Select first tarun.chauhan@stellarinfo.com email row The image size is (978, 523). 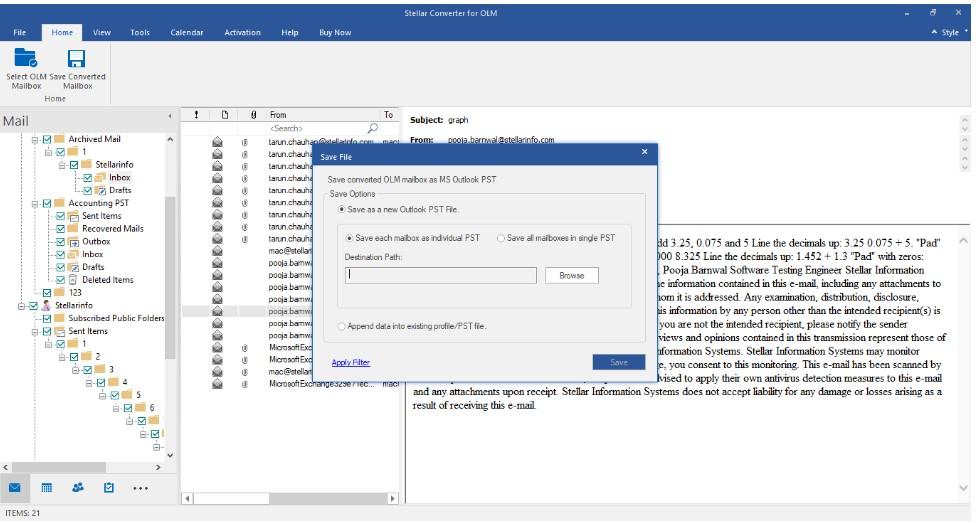tap(290, 142)
